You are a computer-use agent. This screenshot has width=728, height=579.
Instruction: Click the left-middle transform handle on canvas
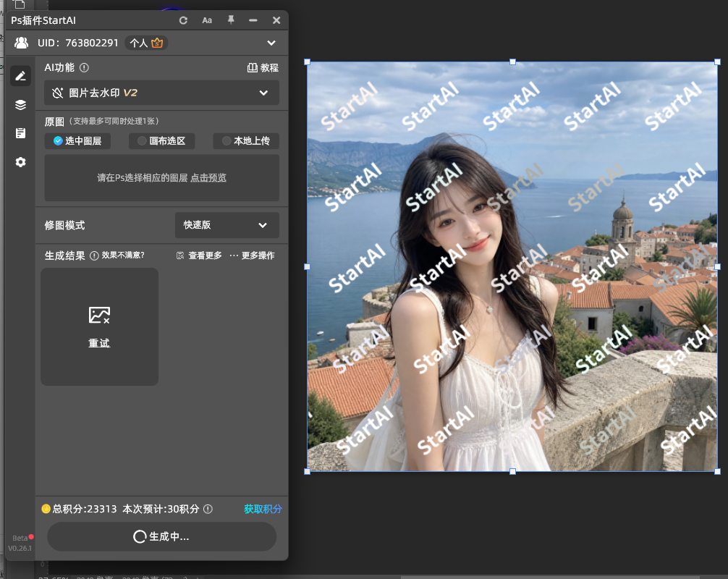(307, 267)
